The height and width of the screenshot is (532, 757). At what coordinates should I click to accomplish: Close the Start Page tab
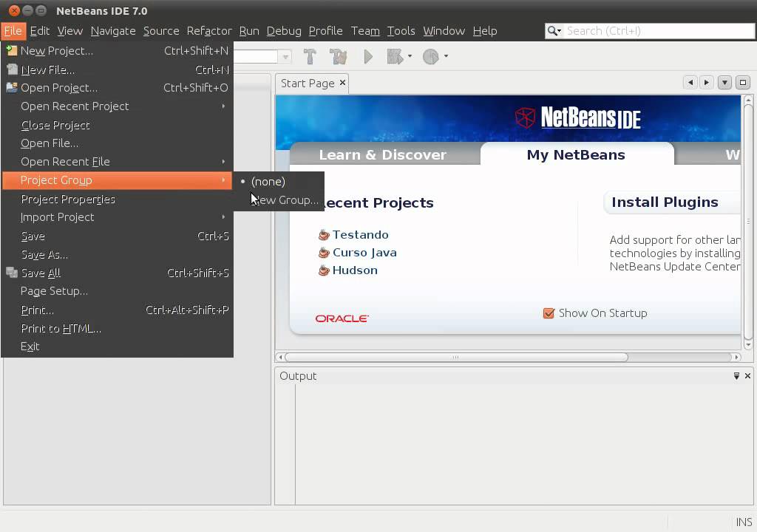pos(342,83)
